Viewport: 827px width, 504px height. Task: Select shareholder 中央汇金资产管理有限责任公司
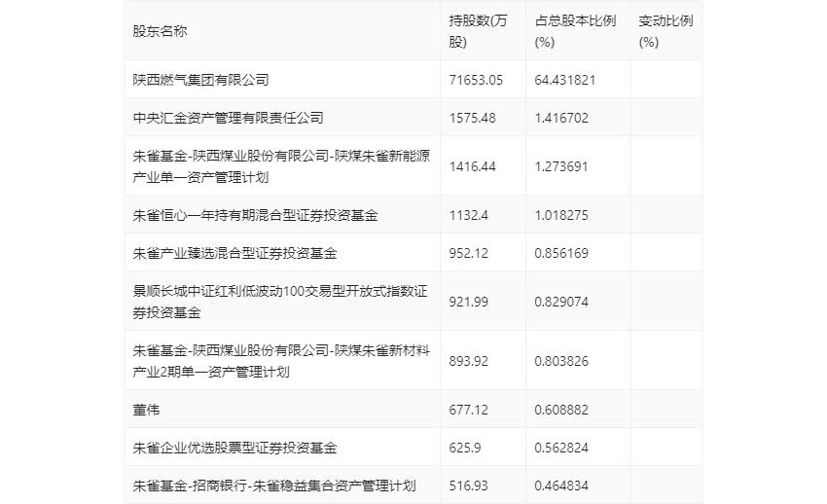(228, 118)
